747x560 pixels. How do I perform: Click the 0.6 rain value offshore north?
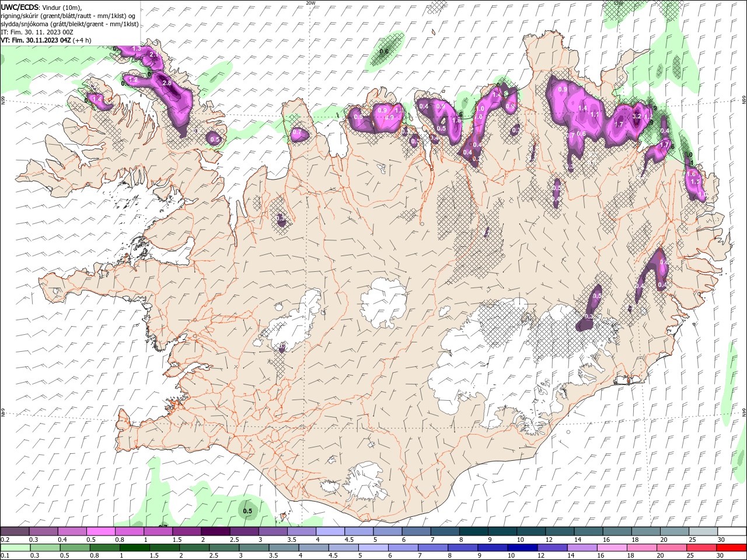pyautogui.click(x=384, y=51)
